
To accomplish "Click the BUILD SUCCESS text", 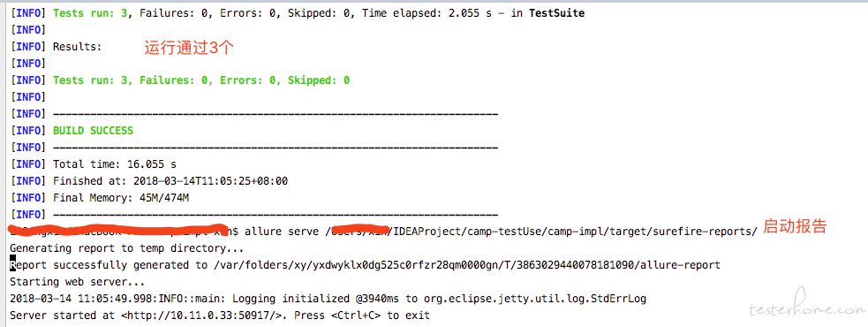I will tap(93, 131).
